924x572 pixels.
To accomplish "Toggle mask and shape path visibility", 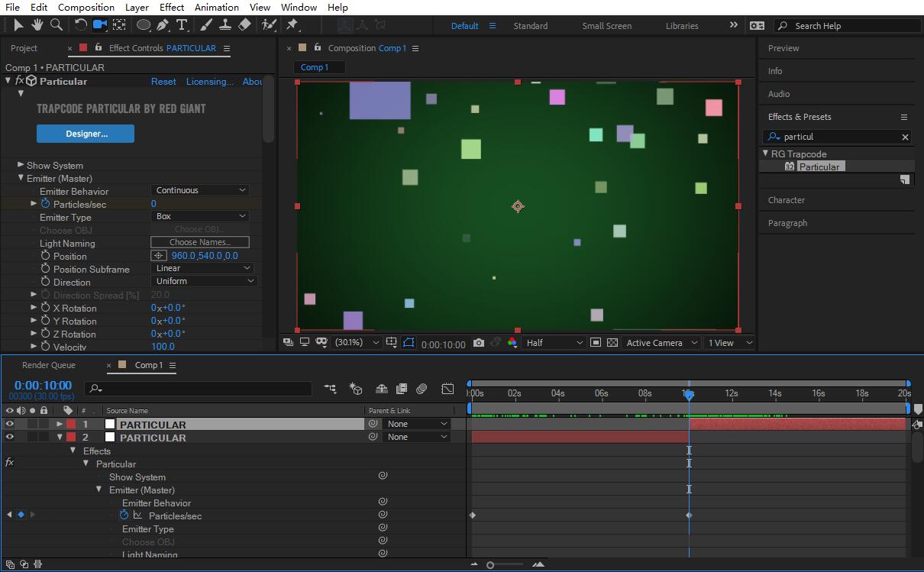I will [x=409, y=343].
